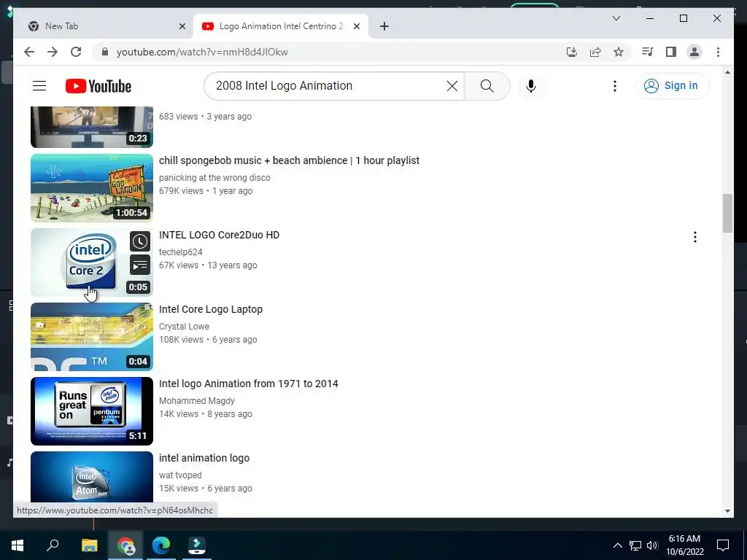
Task: Open the tab search dropdown arrow
Action: click(616, 18)
